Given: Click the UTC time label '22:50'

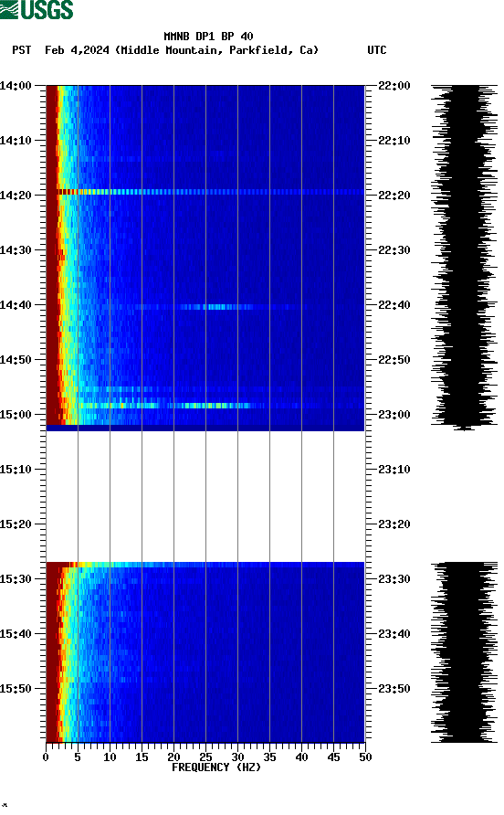Looking at the screenshot, I should (x=394, y=360).
